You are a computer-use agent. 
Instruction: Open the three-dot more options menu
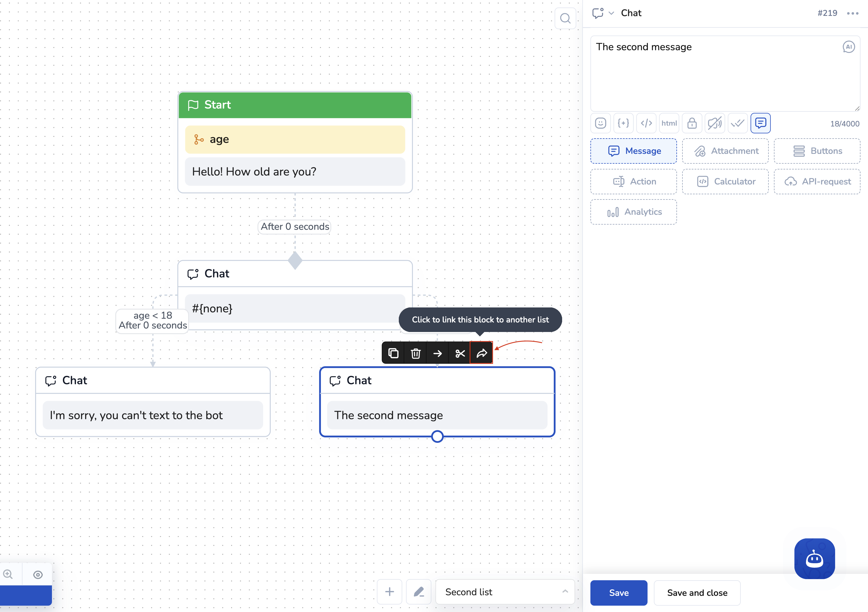(x=852, y=13)
